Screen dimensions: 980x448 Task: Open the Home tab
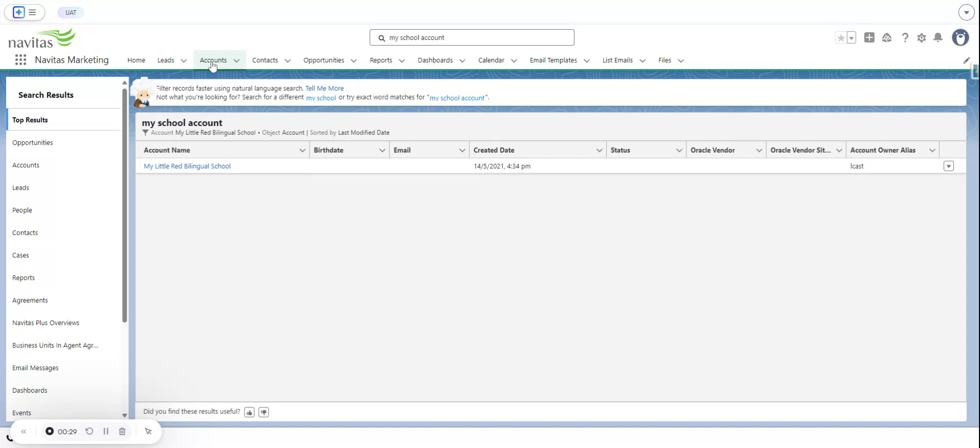click(136, 60)
